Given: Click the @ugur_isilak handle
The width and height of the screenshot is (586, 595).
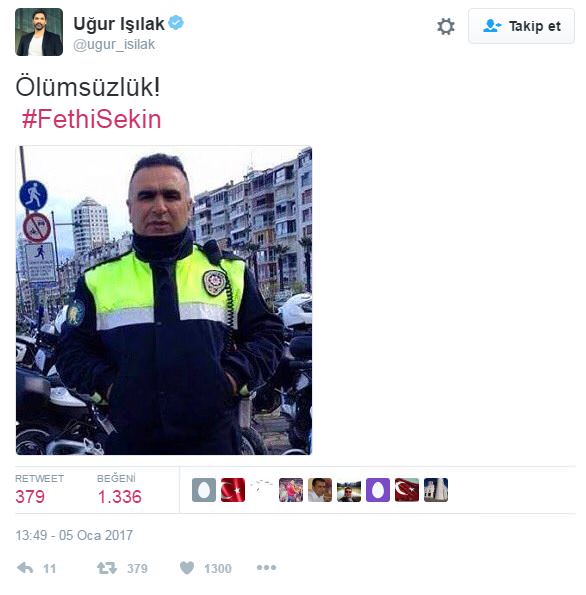Looking at the screenshot, I should click(x=114, y=44).
